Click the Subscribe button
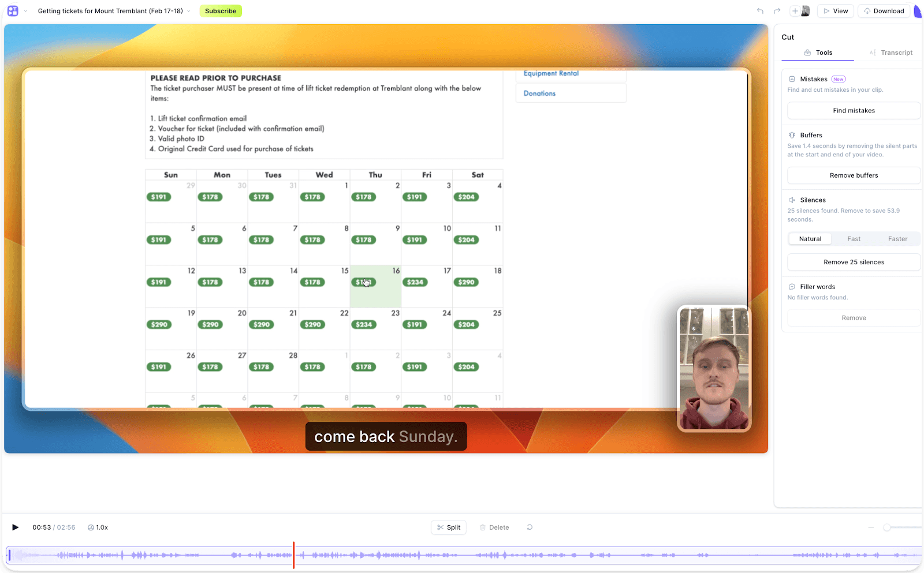 221,10
